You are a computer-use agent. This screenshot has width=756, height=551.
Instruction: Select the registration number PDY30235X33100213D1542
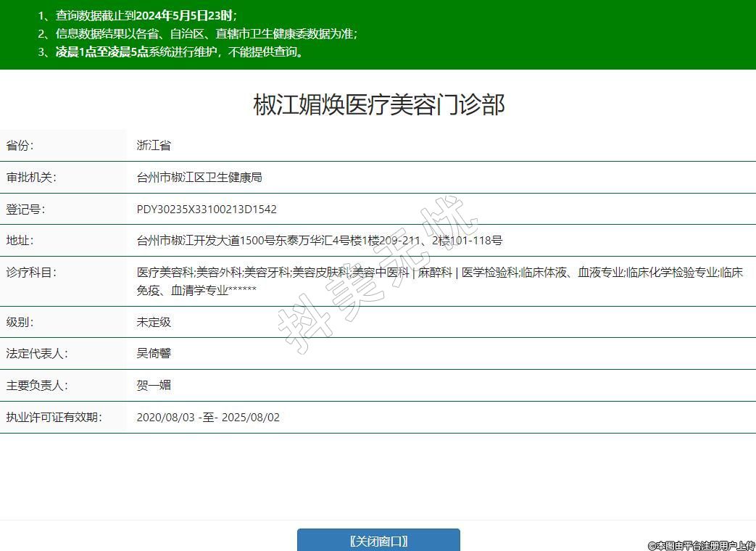(x=207, y=210)
